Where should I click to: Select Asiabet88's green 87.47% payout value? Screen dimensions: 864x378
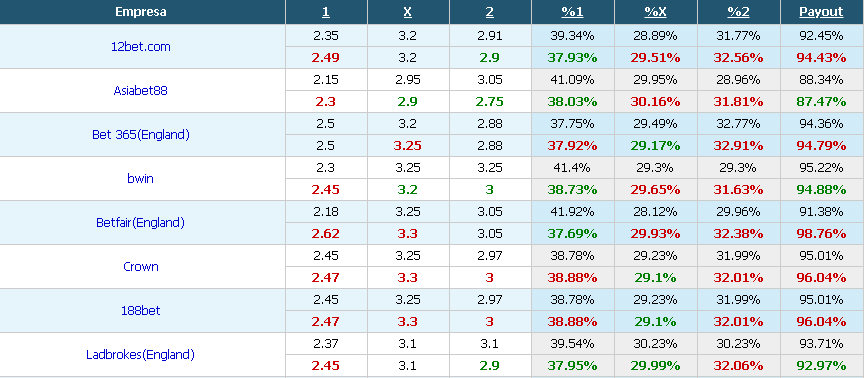[x=821, y=102]
